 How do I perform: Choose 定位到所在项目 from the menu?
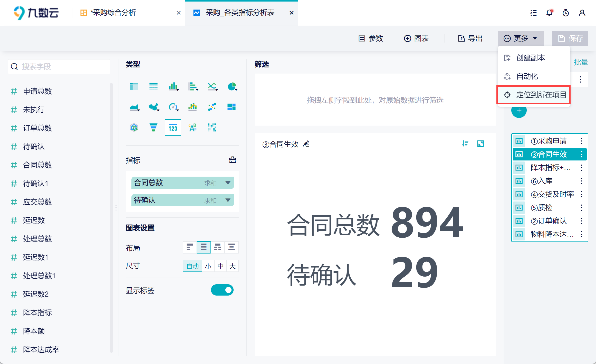534,95
